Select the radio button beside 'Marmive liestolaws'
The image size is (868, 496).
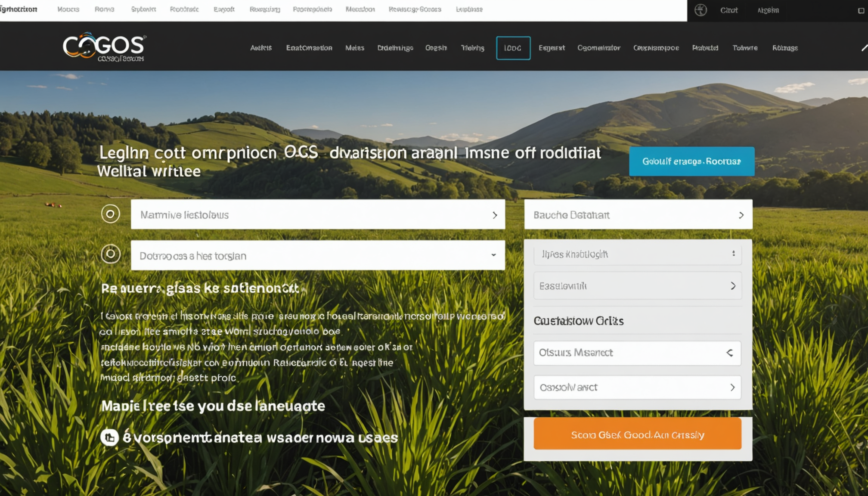pos(111,214)
